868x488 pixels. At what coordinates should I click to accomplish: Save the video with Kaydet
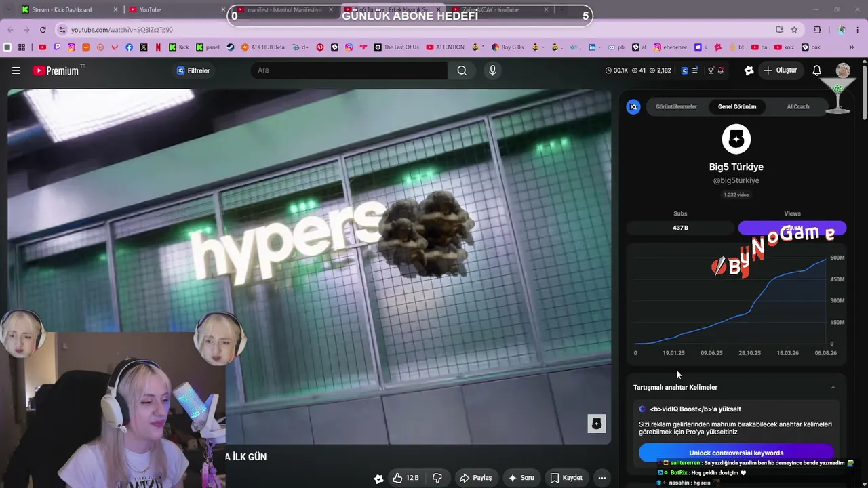click(566, 478)
